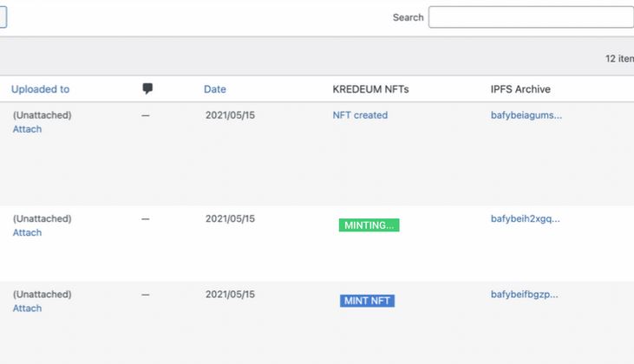634x364 pixels.
Task: Click the Search label beside the field
Action: (408, 17)
